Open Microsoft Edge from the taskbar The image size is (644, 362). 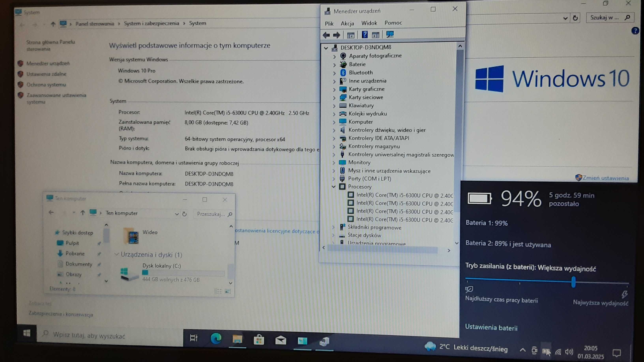216,339
